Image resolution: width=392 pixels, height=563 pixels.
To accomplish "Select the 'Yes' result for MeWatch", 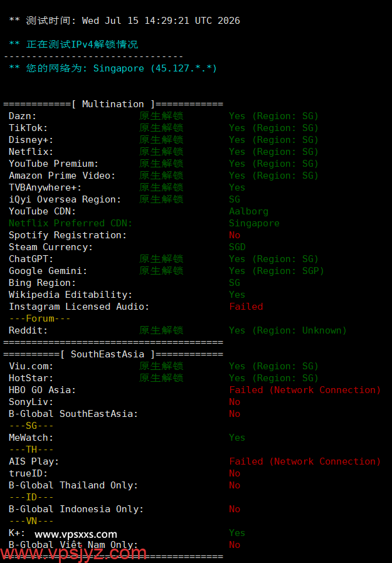I will click(237, 438).
